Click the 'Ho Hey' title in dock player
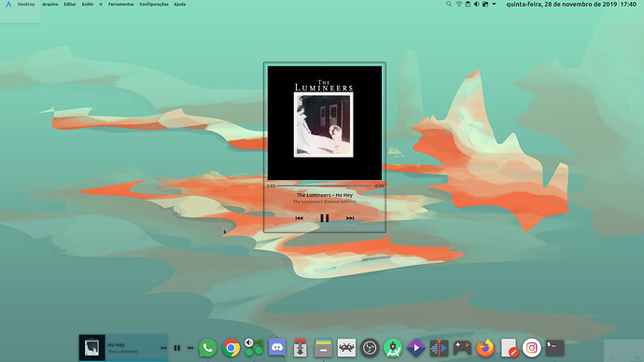Screen dimensions: 644x362 click(116, 345)
